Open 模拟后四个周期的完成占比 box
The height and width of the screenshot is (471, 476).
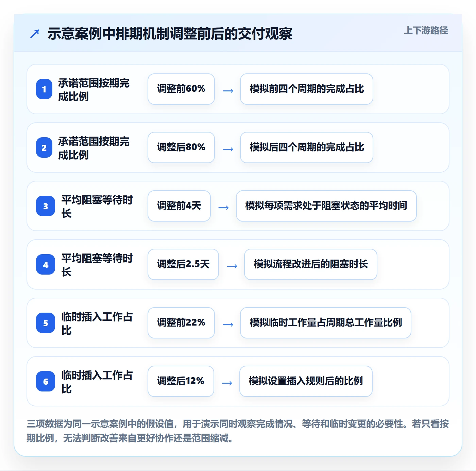[307, 147]
